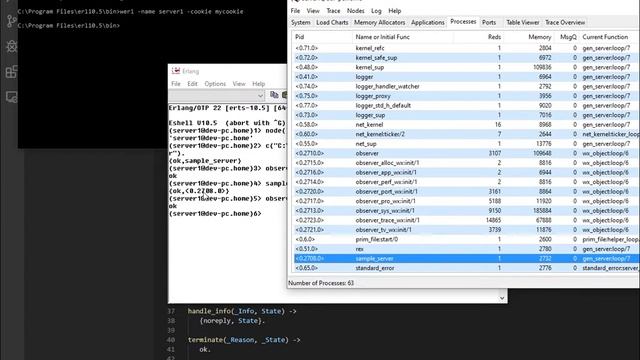Screen dimensions: 640x360
Task: Select the rex process row
Action: [x=466, y=249]
